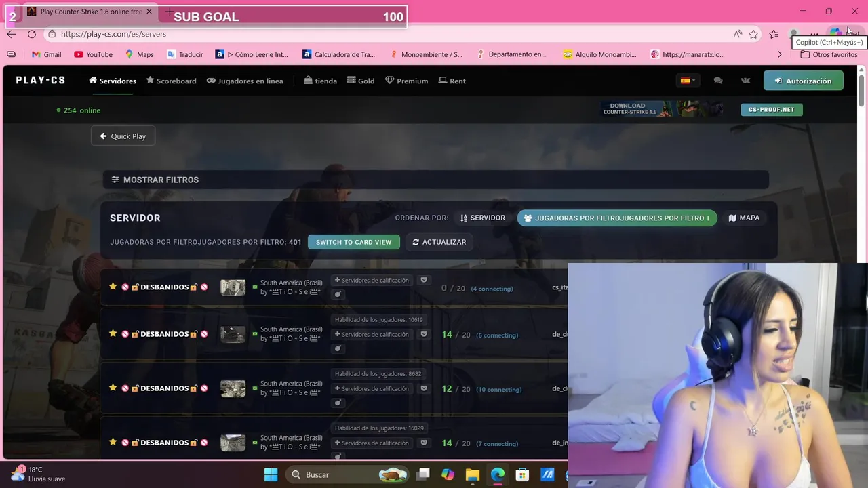This screenshot has width=868, height=488.
Task: Click the browser Back arrow
Action: pyautogui.click(x=12, y=34)
